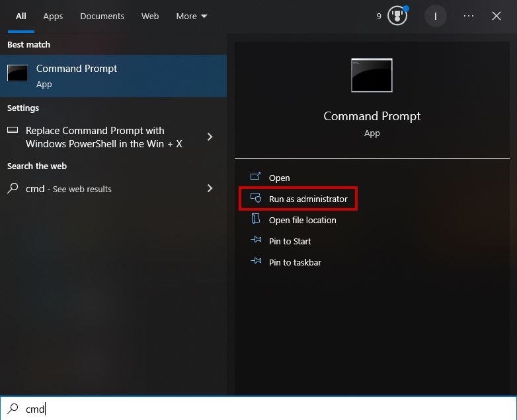Click the Run as administrator shield icon
Screen dimensions: 517x420
[x=256, y=197]
